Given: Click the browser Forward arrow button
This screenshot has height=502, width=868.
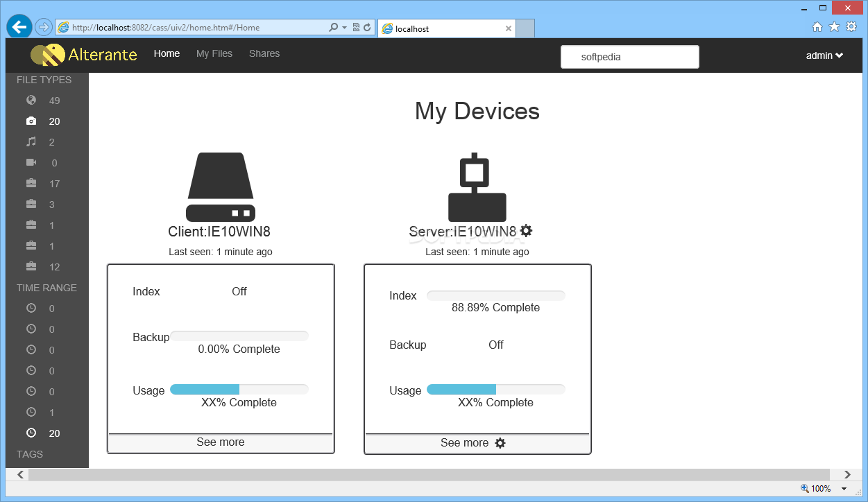Looking at the screenshot, I should click(44, 27).
